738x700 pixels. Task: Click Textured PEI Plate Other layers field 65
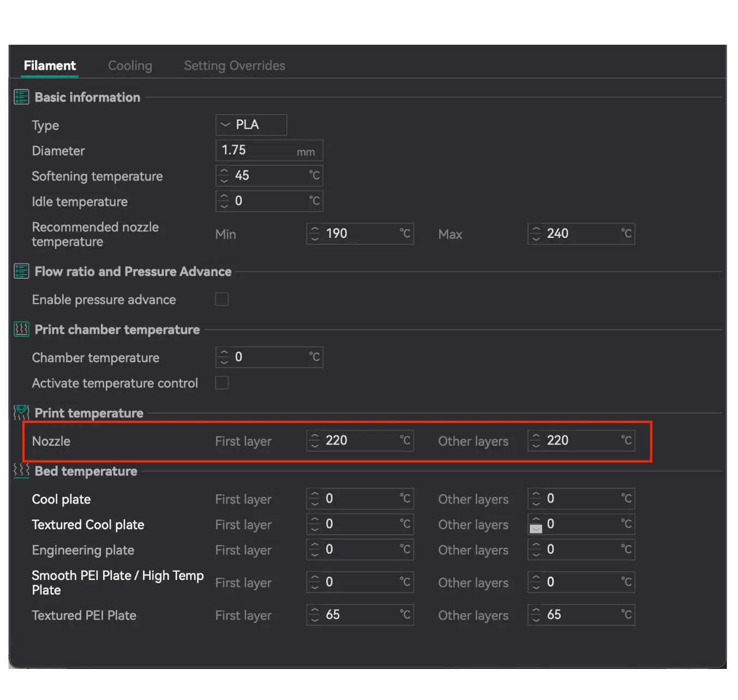[x=581, y=615]
